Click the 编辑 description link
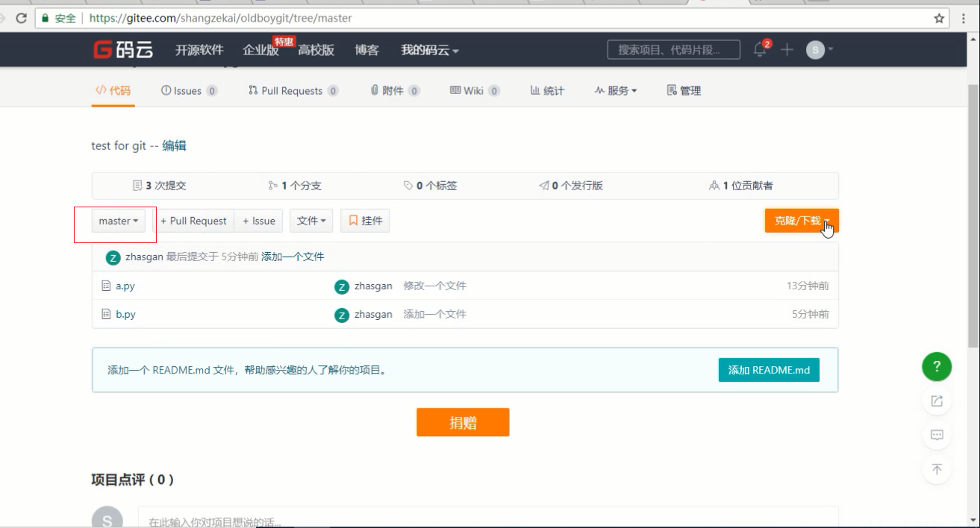The image size is (980, 528). tap(174, 145)
